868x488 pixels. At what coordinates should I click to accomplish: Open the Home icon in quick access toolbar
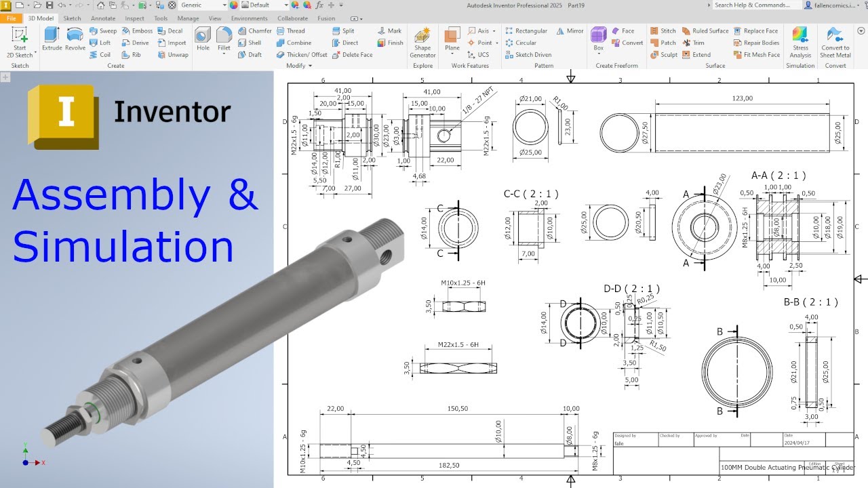pyautogui.click(x=100, y=5)
